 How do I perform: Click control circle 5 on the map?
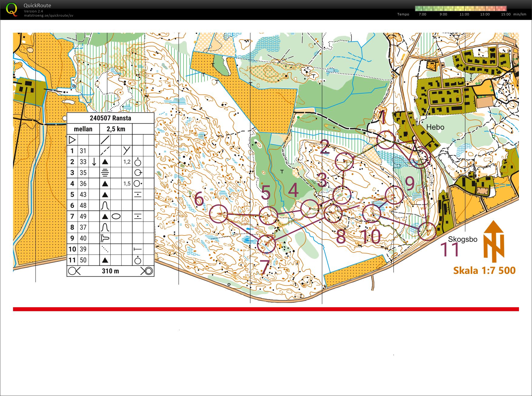(x=269, y=215)
